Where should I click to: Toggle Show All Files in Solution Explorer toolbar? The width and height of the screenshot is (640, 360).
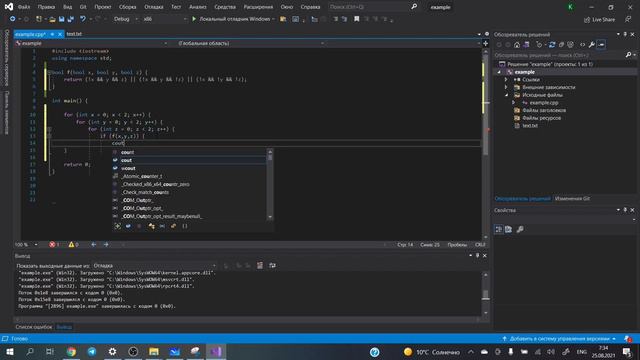pyautogui.click(x=571, y=44)
